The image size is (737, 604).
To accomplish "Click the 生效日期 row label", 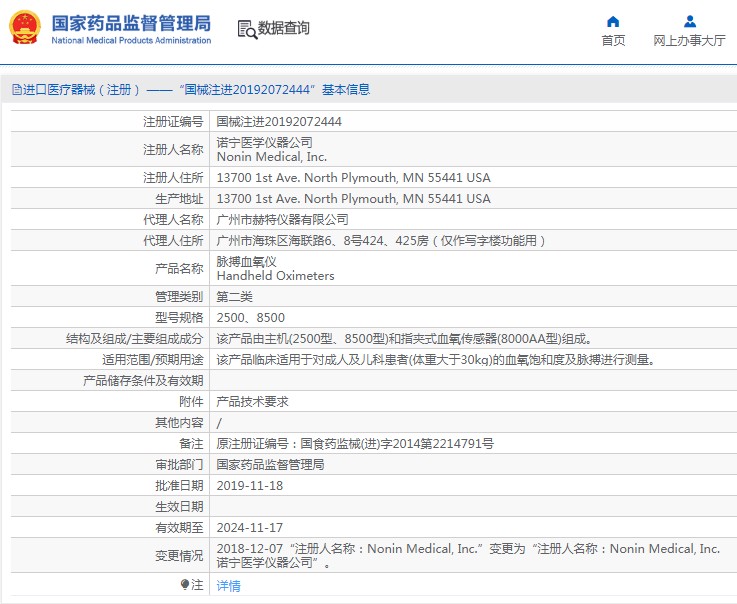I will click(x=179, y=507).
